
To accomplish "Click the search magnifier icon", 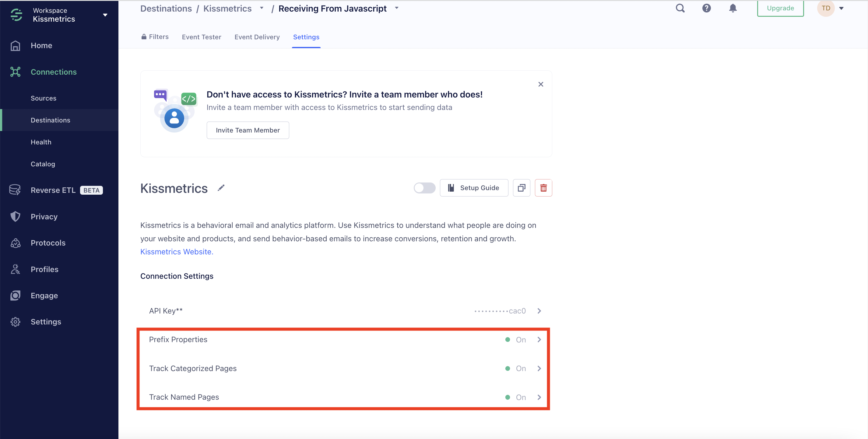I will click(680, 8).
